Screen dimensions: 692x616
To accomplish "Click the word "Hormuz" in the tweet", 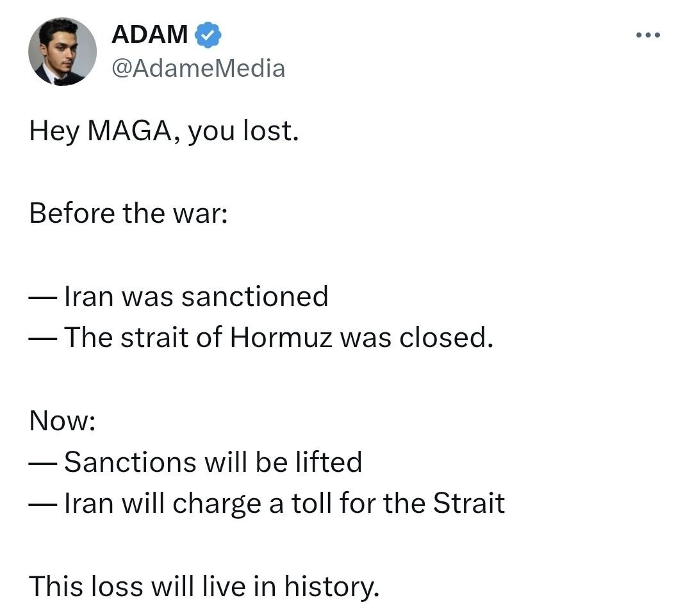I will (x=281, y=337).
